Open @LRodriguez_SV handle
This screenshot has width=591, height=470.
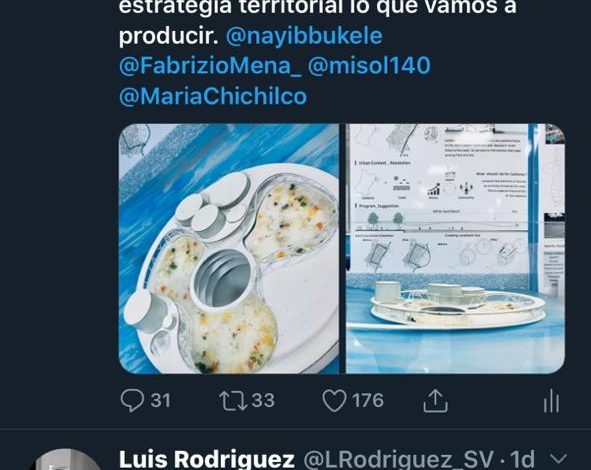(x=398, y=459)
